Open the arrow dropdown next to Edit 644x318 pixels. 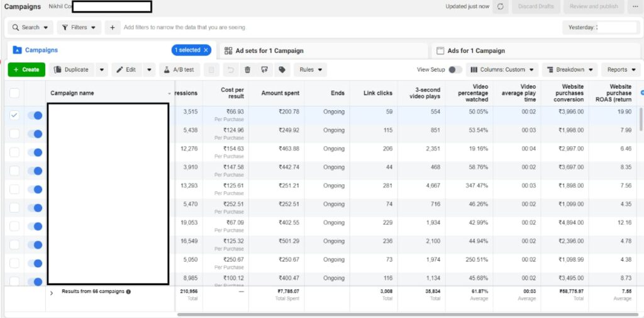[150, 69]
